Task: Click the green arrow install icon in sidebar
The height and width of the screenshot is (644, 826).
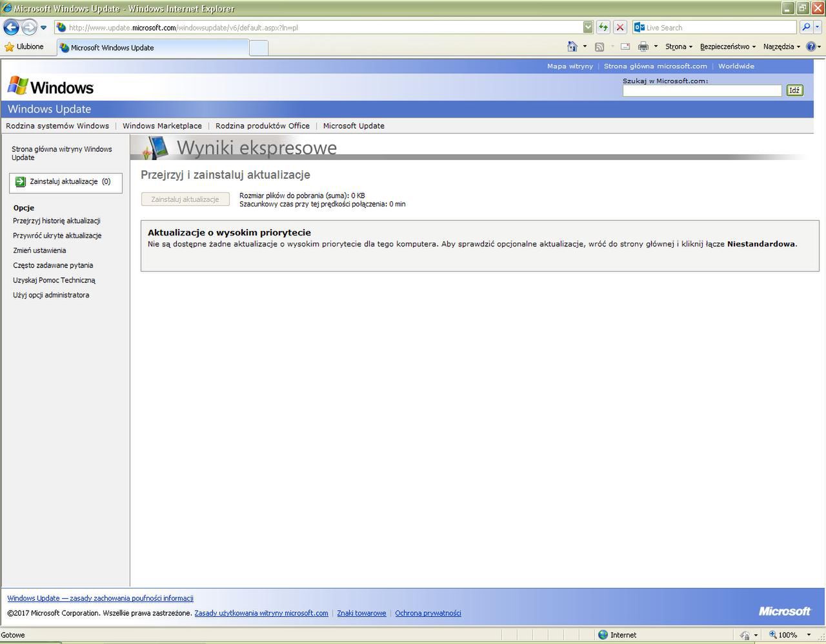Action: pos(20,182)
